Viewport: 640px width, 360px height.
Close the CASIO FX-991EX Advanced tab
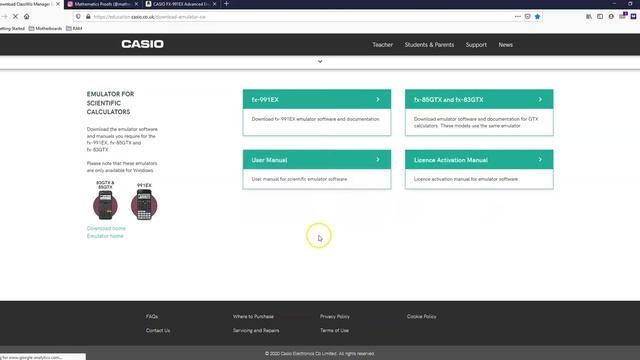(215, 4)
